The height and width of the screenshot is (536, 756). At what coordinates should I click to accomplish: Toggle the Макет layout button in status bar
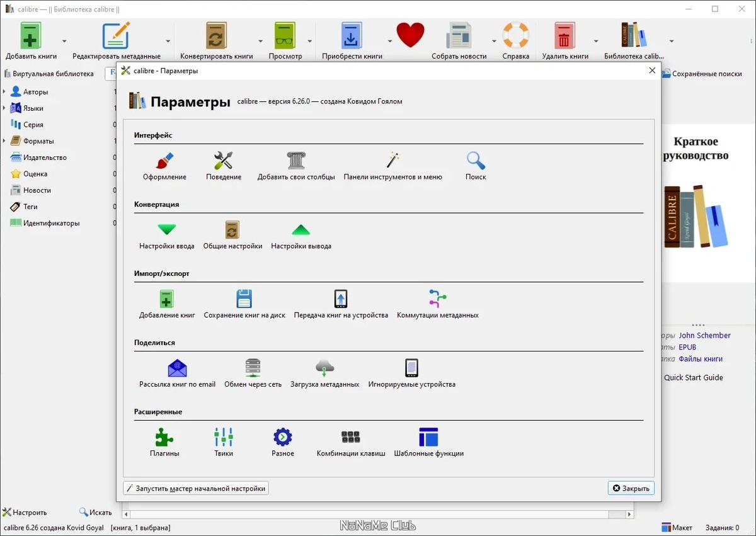click(x=677, y=527)
